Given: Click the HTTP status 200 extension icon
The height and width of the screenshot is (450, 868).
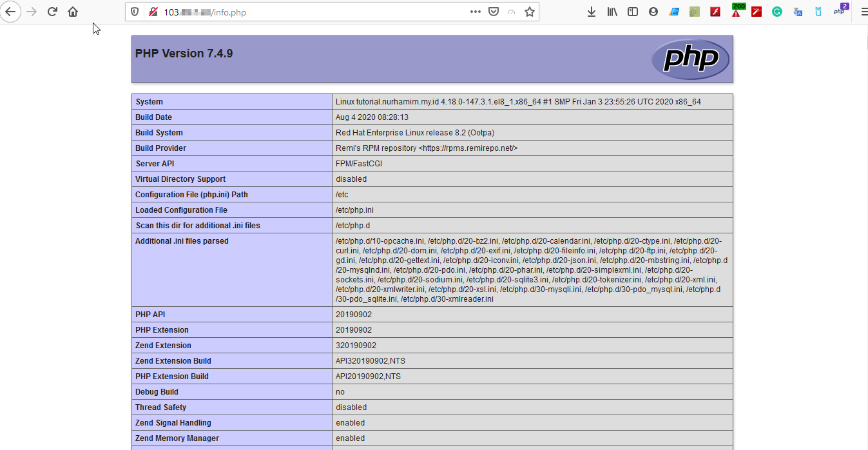Looking at the screenshot, I should (737, 11).
